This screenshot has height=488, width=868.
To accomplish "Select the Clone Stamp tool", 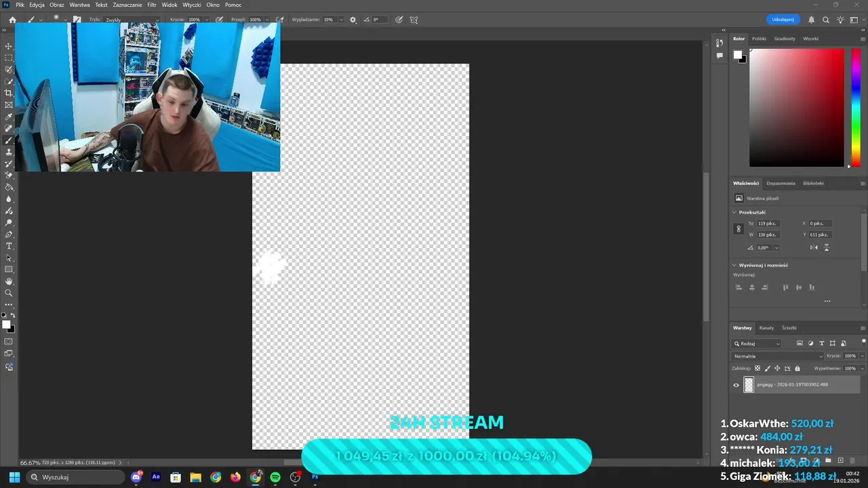I will [x=9, y=152].
